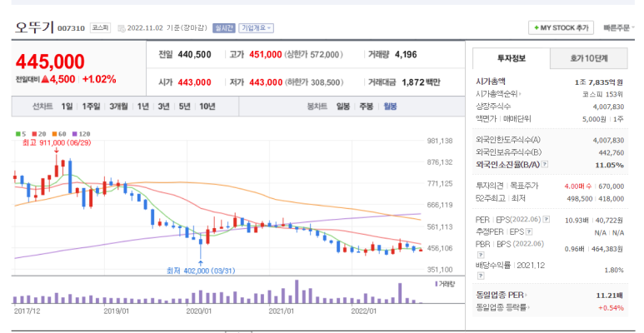The image size is (644, 333).
Task: Click the 거래량 4,196 value
Action: click(x=406, y=55)
